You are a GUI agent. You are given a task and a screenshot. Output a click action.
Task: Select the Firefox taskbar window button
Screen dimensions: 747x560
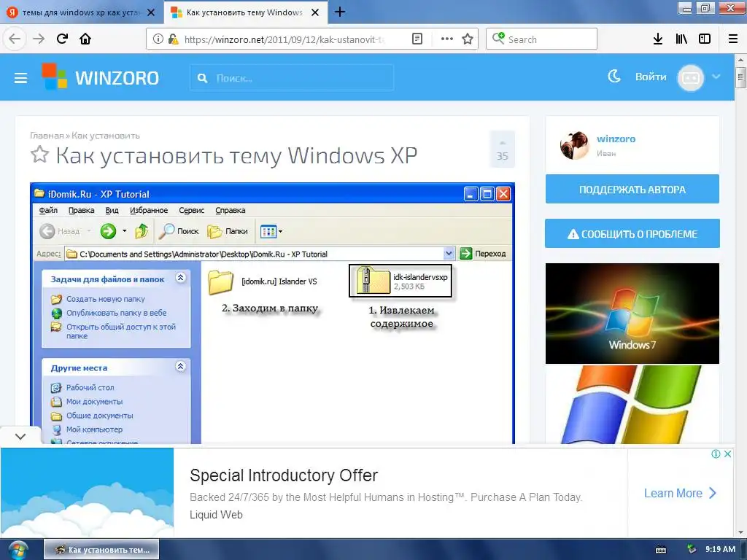[x=101, y=550]
